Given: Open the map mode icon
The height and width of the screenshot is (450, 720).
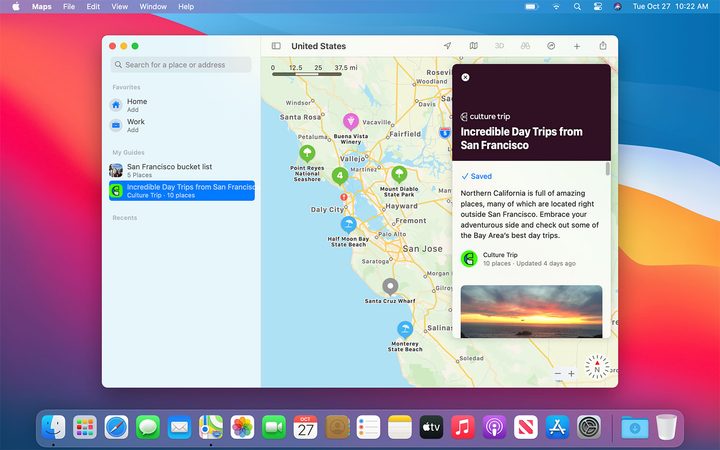Looking at the screenshot, I should 473,46.
